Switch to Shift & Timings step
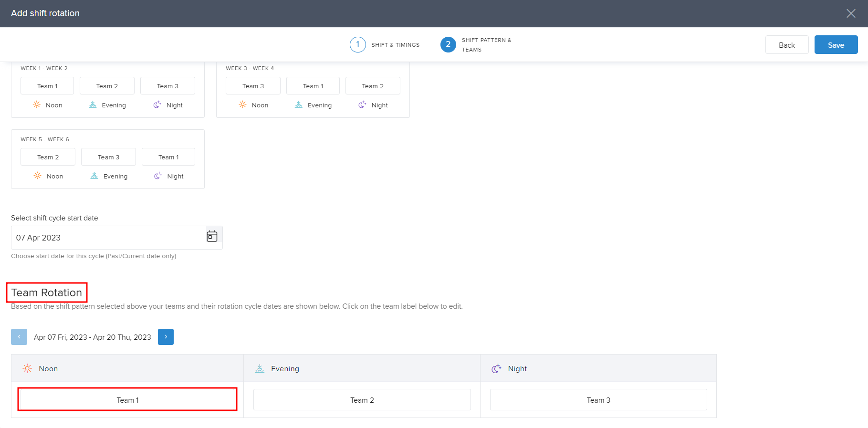 [x=358, y=44]
